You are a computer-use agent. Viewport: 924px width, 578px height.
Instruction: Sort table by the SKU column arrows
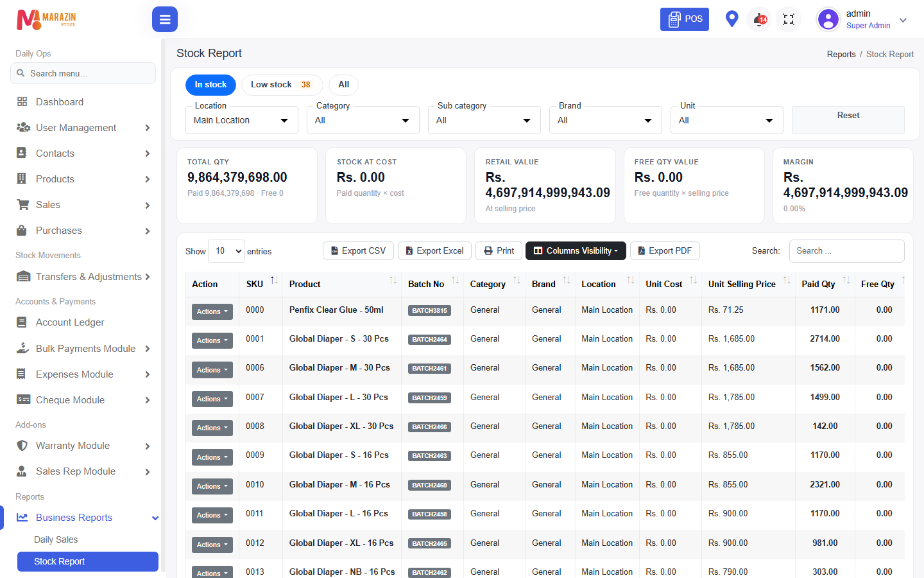coord(274,280)
